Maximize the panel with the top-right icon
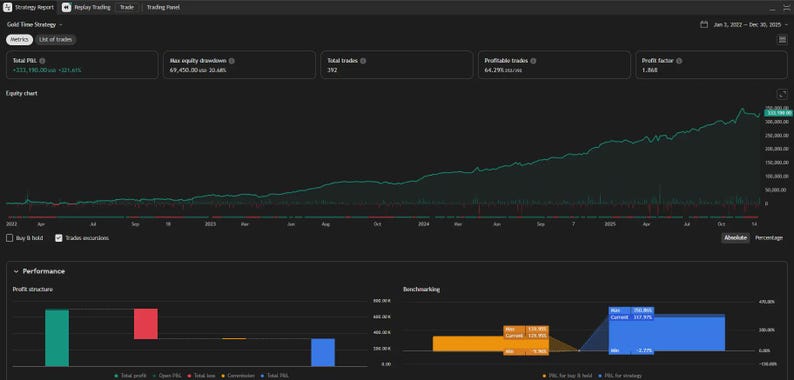Screen dimensions: 794x380 pyautogui.click(x=786, y=8)
